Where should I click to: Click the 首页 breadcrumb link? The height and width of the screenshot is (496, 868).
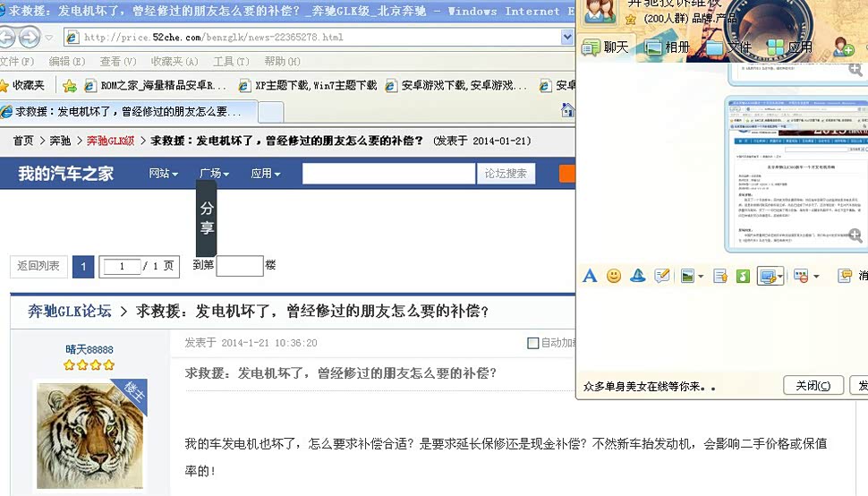23,141
